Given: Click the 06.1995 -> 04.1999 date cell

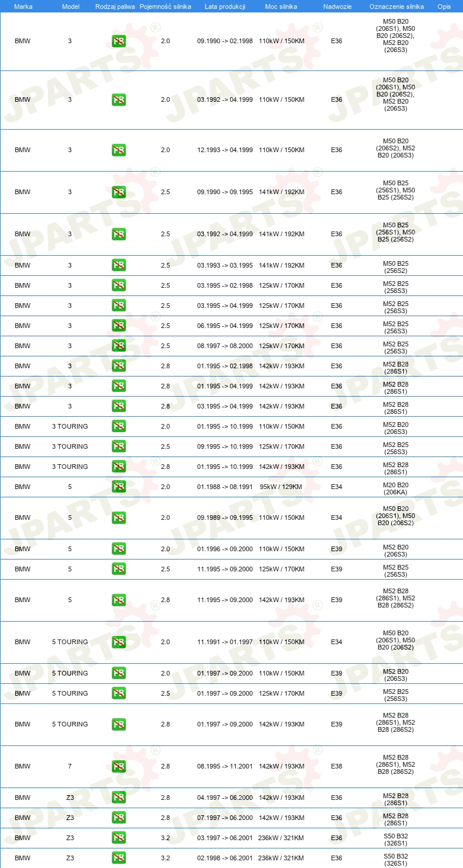Looking at the screenshot, I should 225,326.
